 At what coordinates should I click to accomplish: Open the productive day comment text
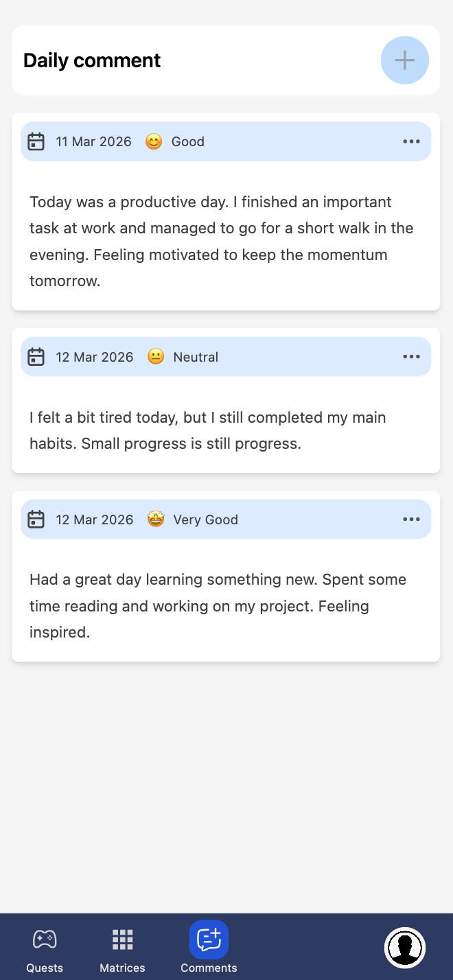point(221,241)
